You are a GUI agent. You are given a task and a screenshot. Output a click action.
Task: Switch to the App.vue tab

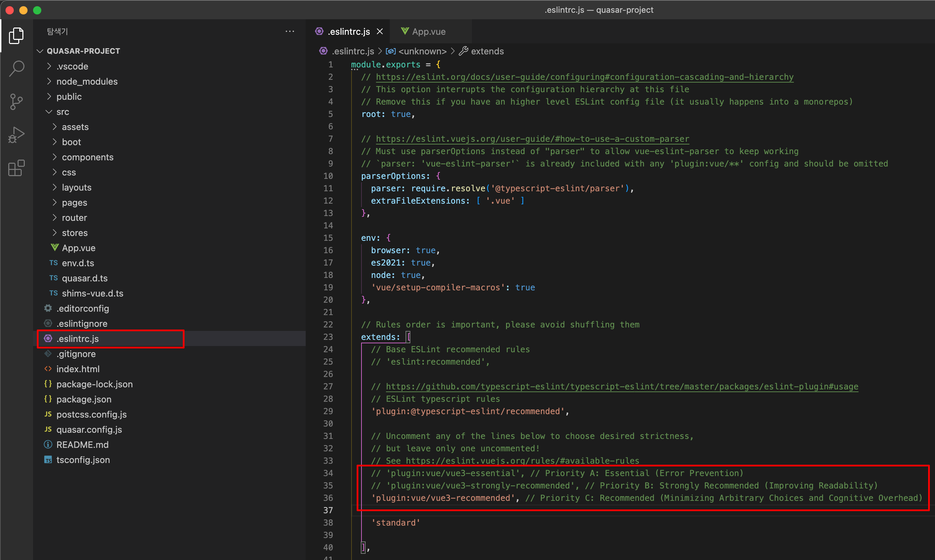click(x=428, y=32)
